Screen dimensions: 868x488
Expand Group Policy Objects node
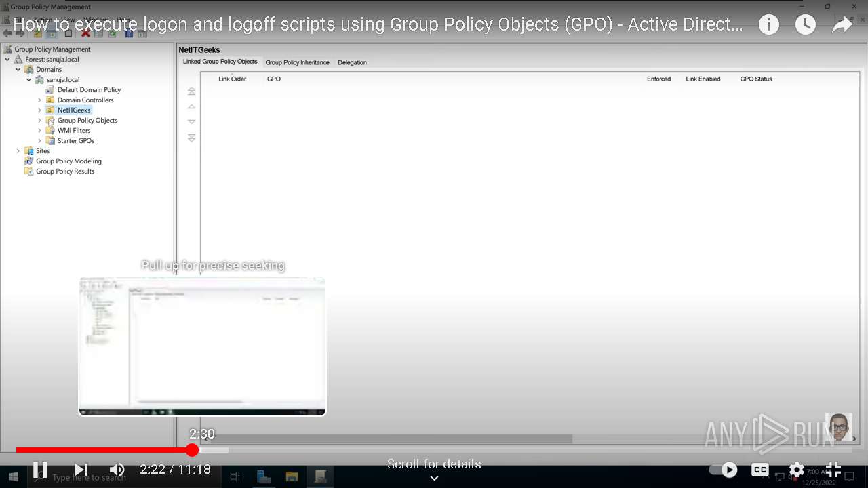(39, 120)
